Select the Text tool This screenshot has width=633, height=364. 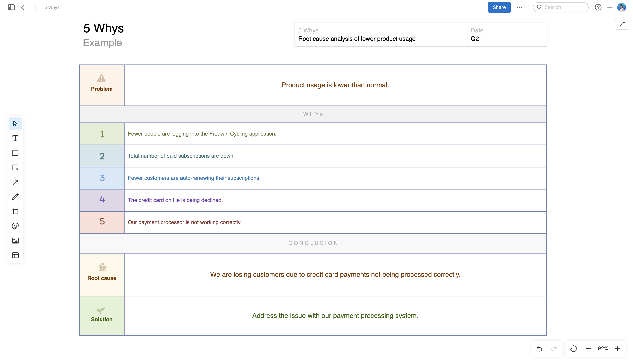[x=15, y=138]
